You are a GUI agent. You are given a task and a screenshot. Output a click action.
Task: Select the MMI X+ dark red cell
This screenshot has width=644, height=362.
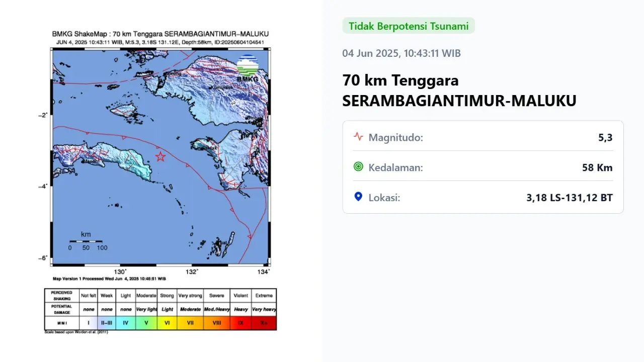click(x=264, y=323)
